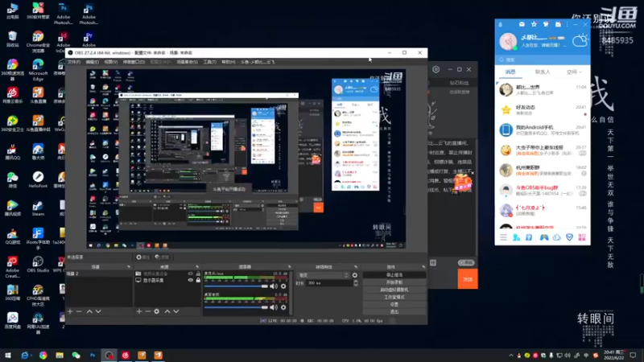Click QQ search field
This screenshot has height=362, width=644.
(x=543, y=60)
